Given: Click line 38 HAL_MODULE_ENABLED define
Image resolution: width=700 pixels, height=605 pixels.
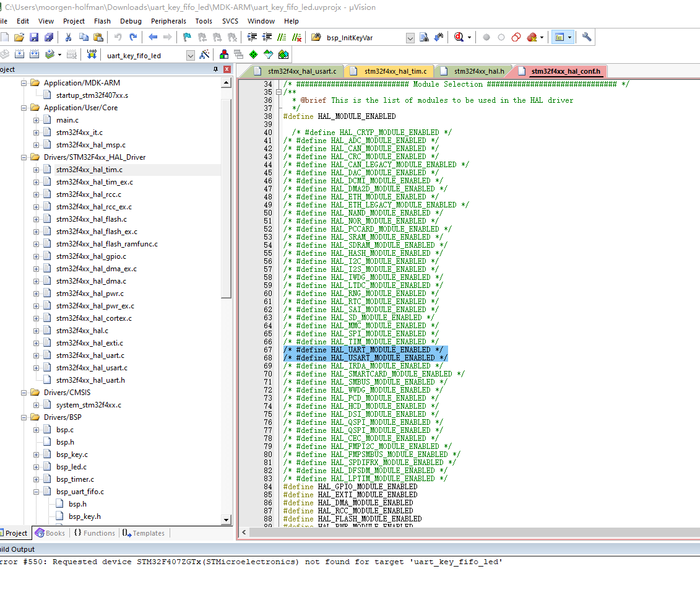Looking at the screenshot, I should click(339, 116).
